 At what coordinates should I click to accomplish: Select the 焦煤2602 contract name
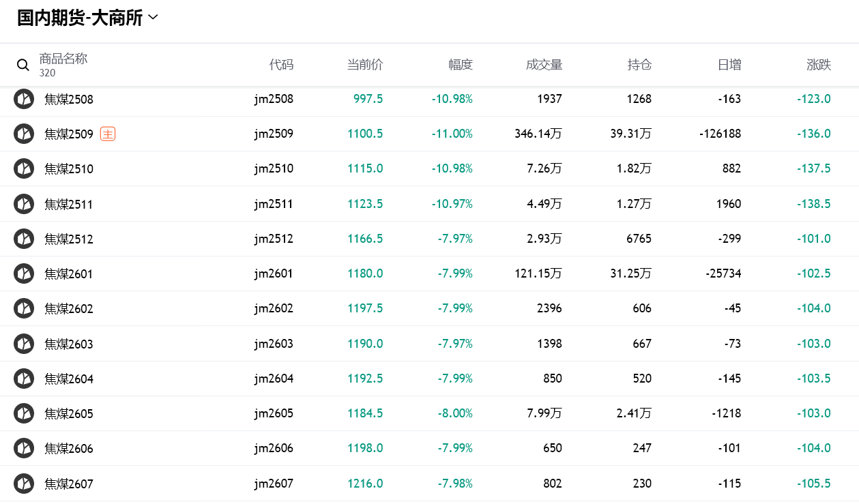[x=69, y=309]
